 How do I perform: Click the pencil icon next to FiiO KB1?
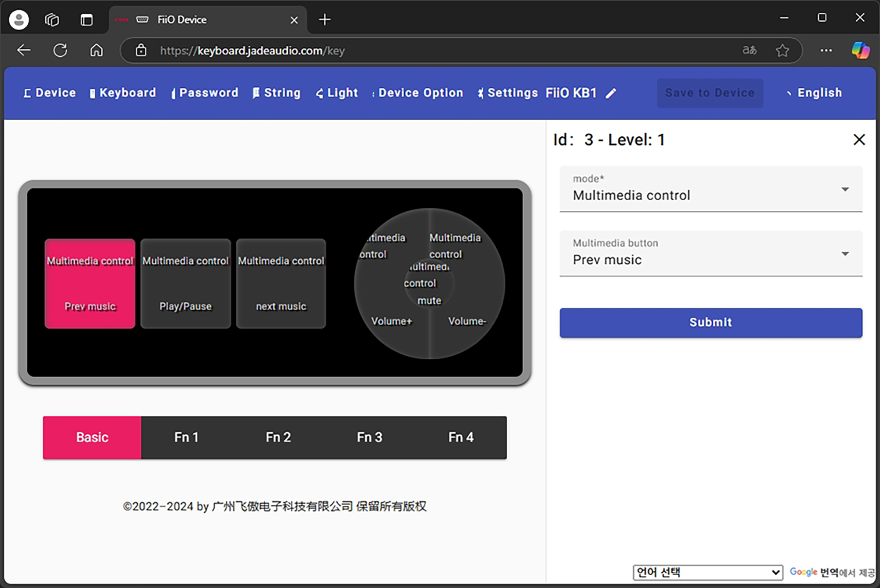point(611,93)
